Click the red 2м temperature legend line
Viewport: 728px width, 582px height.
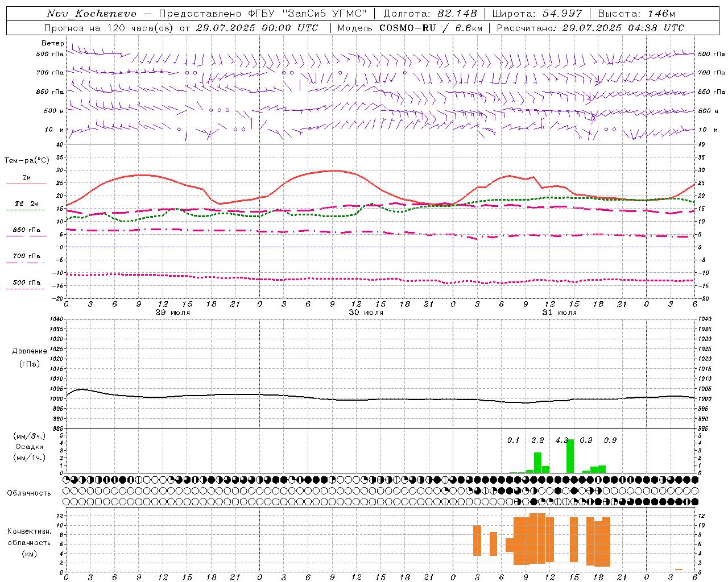[26, 184]
